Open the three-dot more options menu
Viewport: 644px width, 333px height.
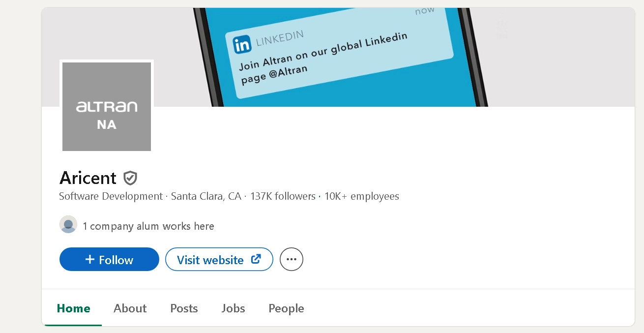click(x=292, y=259)
